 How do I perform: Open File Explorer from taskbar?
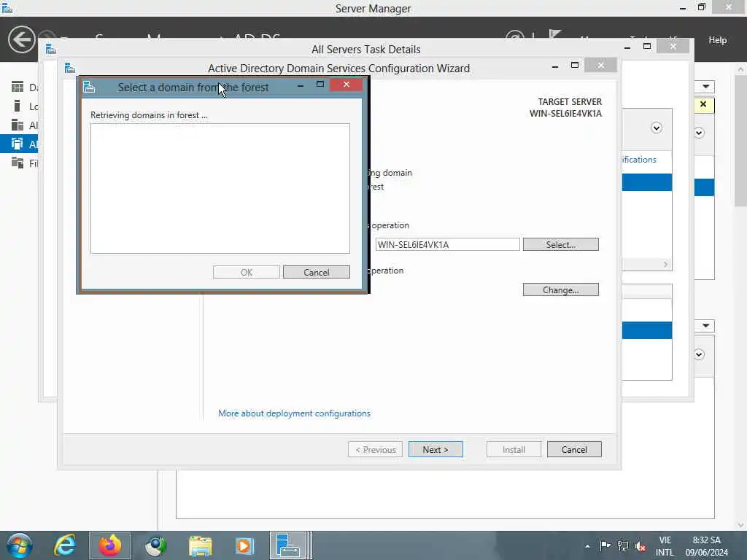pos(201,545)
